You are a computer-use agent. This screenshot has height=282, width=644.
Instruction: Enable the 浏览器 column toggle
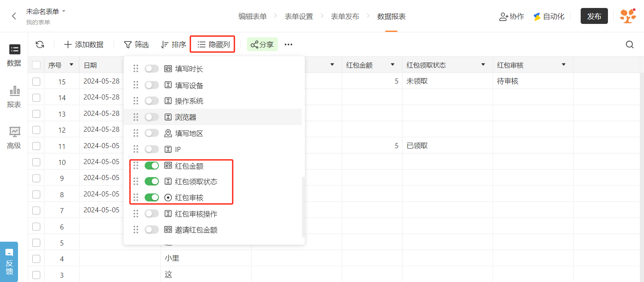[152, 117]
